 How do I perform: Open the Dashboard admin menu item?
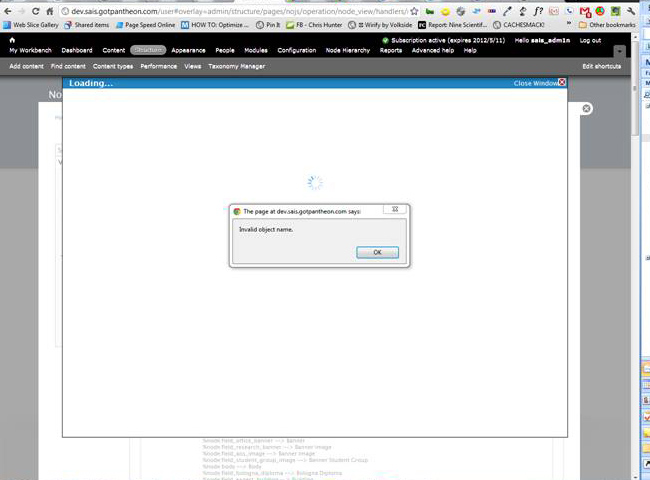[x=77, y=50]
